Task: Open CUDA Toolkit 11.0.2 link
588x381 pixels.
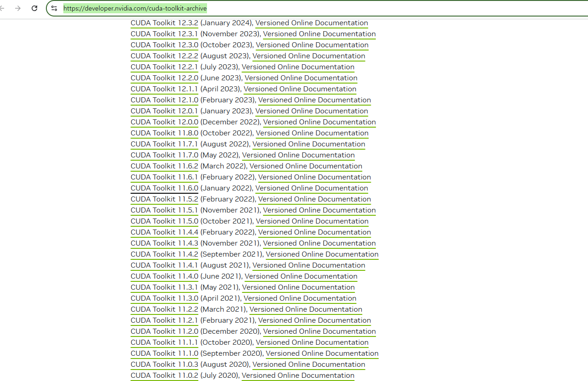Action: pos(164,375)
